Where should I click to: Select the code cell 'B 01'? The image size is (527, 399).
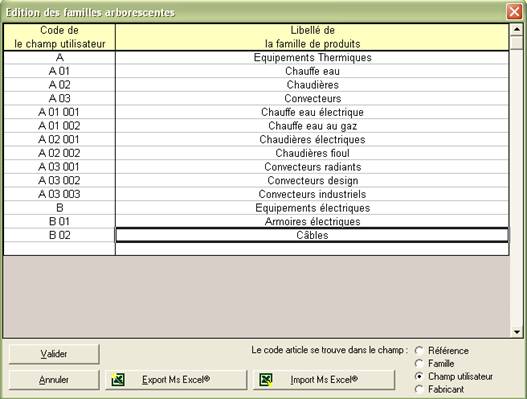coord(59,222)
